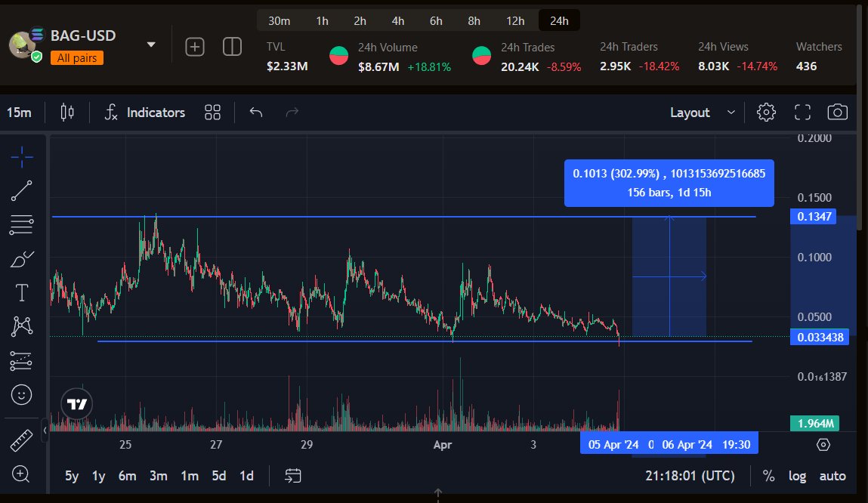The height and width of the screenshot is (503, 868).
Task: Set chart range to 6m
Action: pyautogui.click(x=128, y=476)
